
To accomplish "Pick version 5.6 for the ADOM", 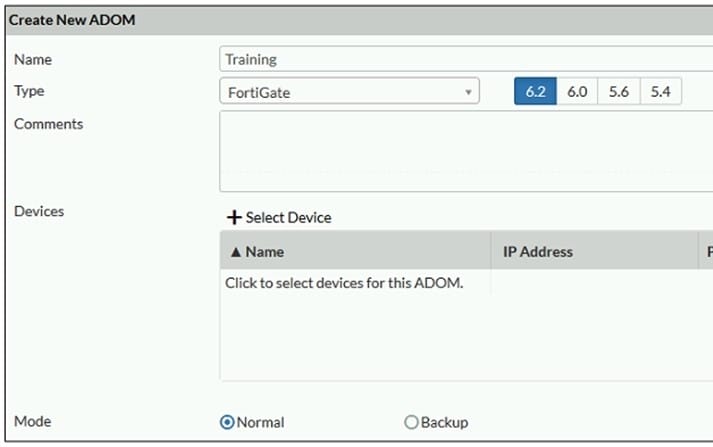I will pos(619,92).
